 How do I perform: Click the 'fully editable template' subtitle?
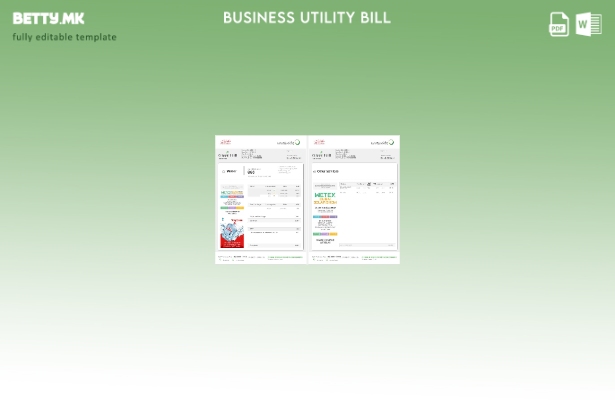64,37
